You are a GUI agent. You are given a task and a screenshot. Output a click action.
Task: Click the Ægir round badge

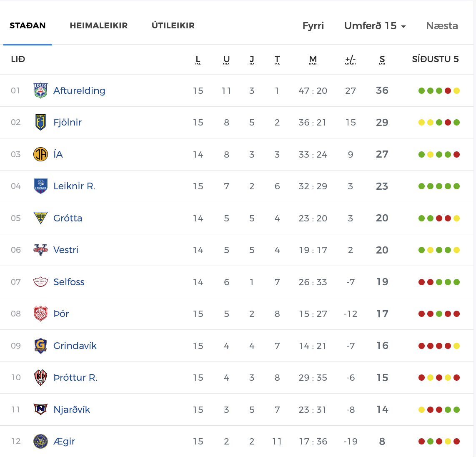(40, 441)
